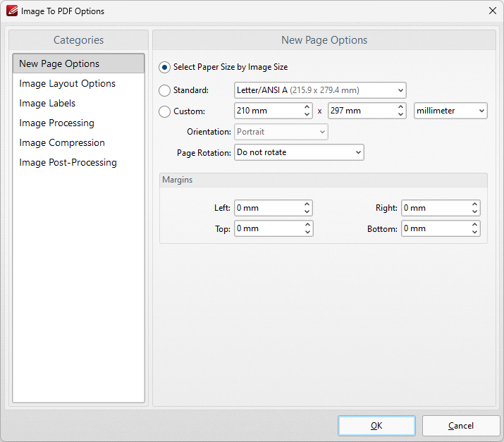504x442 pixels.
Task: Open Image Post-Processing category
Action: (78, 163)
